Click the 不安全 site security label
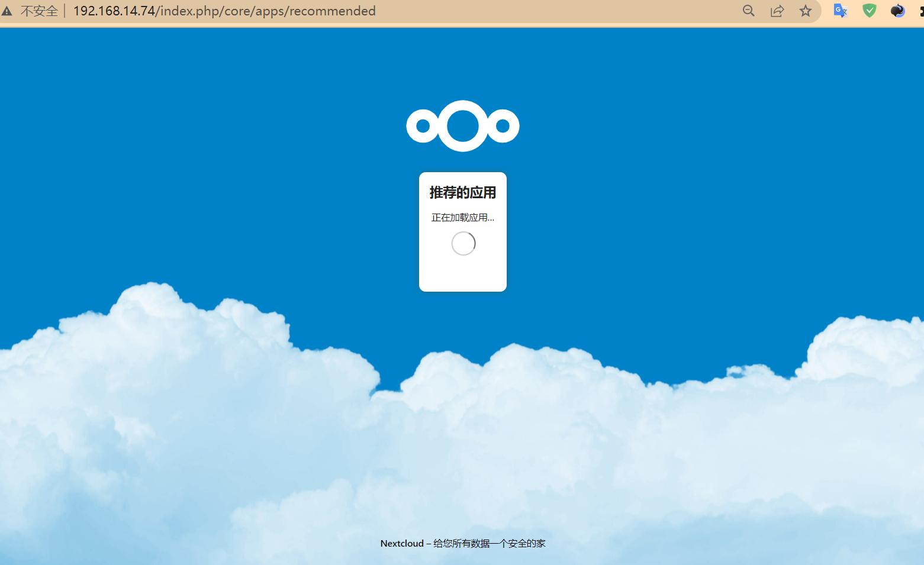This screenshot has width=924, height=565. coord(39,11)
